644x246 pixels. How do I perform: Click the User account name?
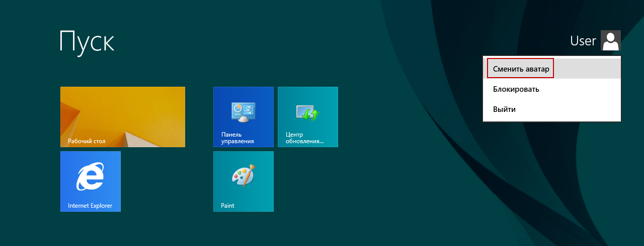583,41
